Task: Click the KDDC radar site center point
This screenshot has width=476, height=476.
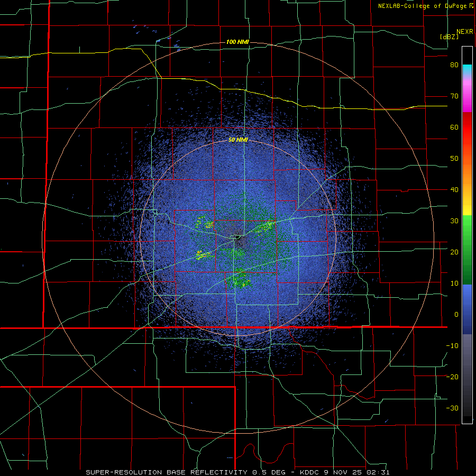Action: (237, 237)
